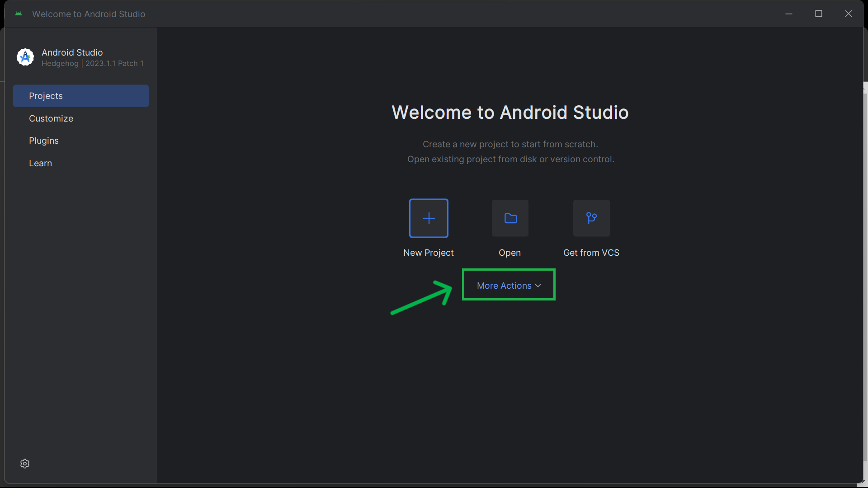Click the Get from VCS branch icon
The image size is (868, 488).
pyautogui.click(x=591, y=218)
